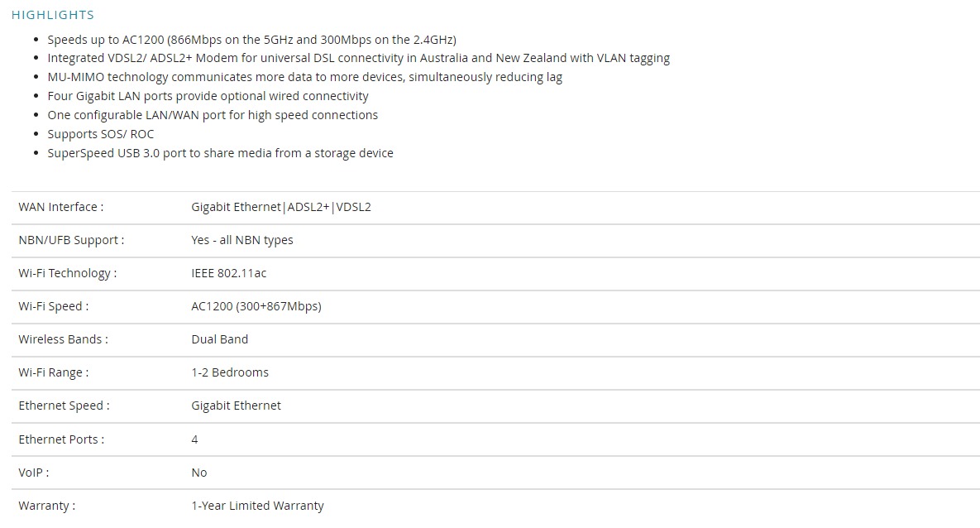The width and height of the screenshot is (980, 528).
Task: Select the Four Gigabit LAN ports bullet
Action: [x=208, y=96]
